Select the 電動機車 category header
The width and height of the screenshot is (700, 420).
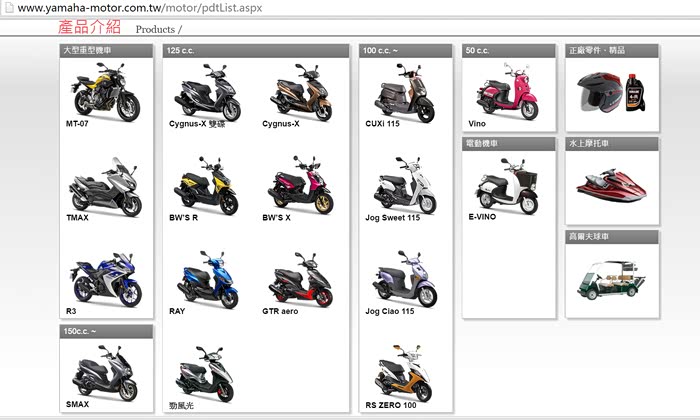[x=509, y=144]
